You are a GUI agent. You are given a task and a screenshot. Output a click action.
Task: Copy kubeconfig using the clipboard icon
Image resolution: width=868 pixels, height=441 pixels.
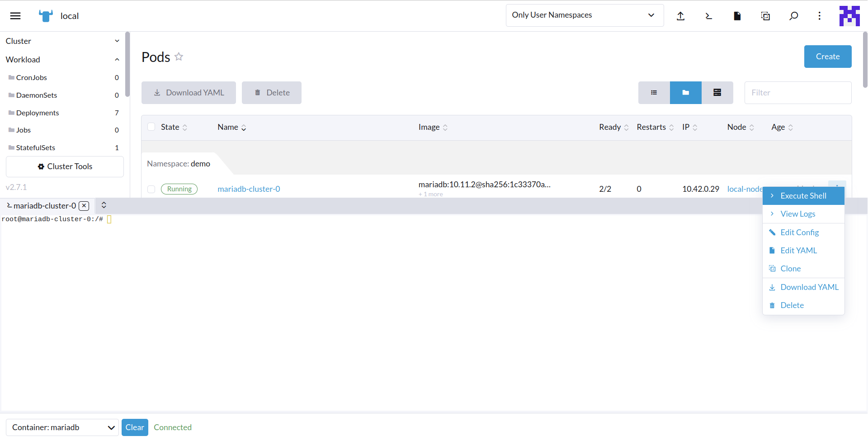point(765,15)
